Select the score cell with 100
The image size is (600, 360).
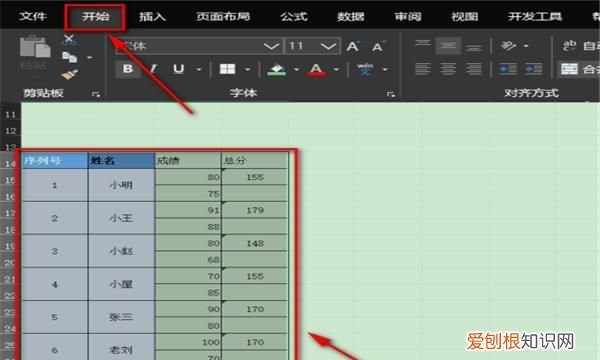(x=188, y=342)
